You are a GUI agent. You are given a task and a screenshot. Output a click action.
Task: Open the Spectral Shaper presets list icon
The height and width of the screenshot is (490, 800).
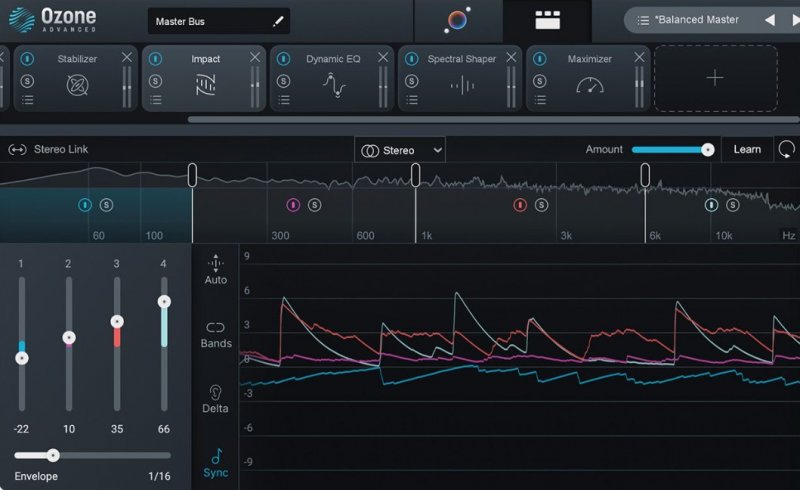[412, 100]
